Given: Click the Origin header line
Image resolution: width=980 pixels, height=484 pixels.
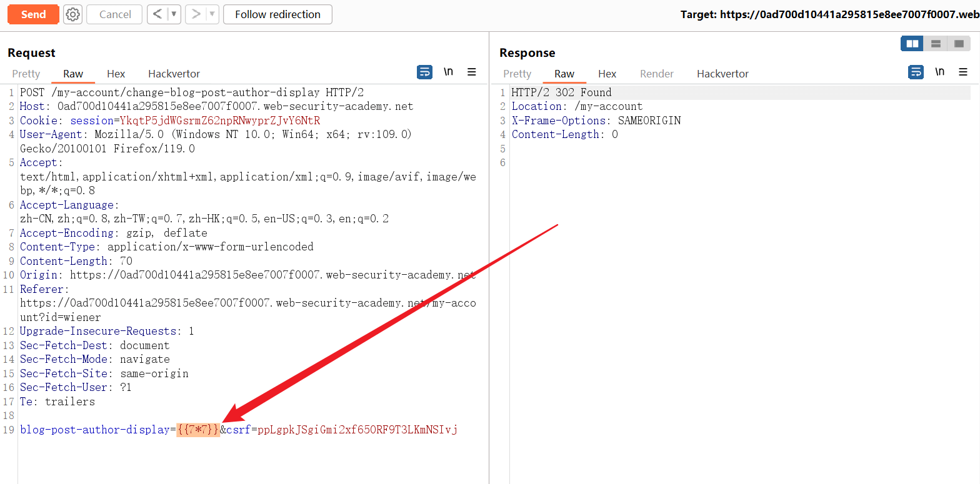Looking at the screenshot, I should [x=248, y=275].
